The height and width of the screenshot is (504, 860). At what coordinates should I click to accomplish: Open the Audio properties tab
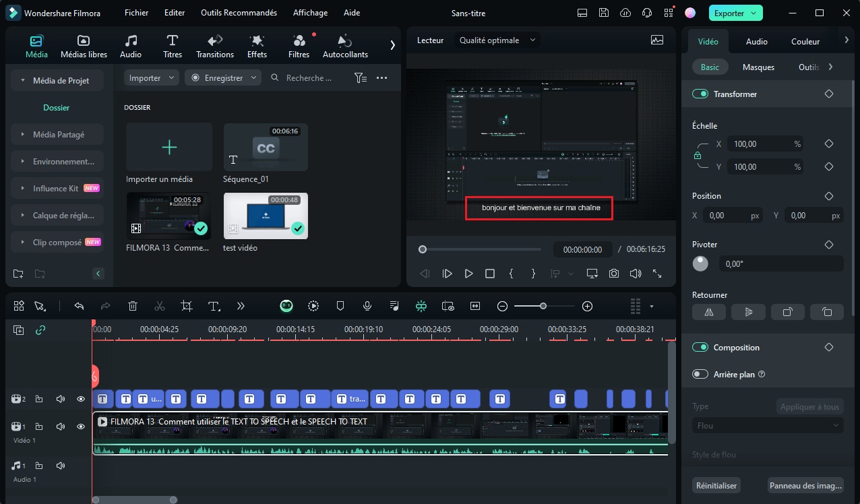(x=757, y=42)
